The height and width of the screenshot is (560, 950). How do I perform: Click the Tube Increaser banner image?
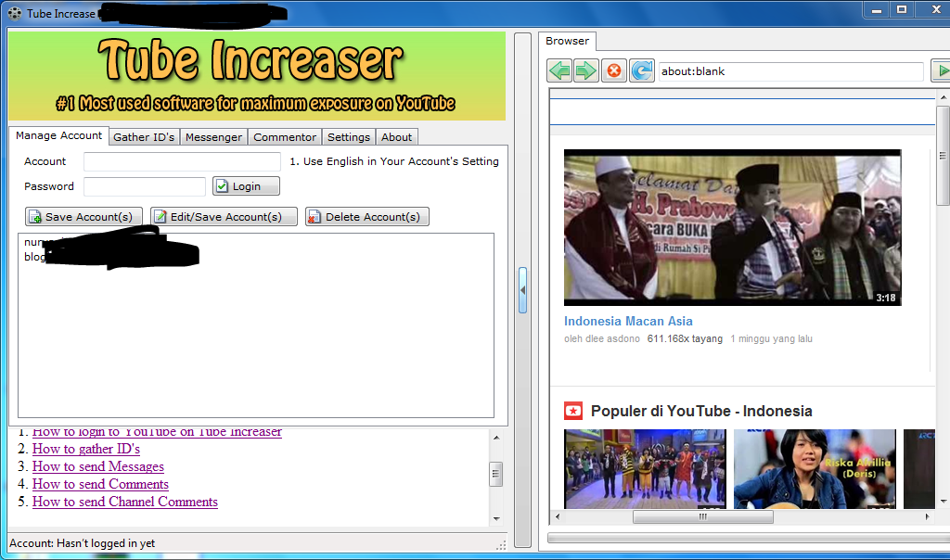[257, 76]
